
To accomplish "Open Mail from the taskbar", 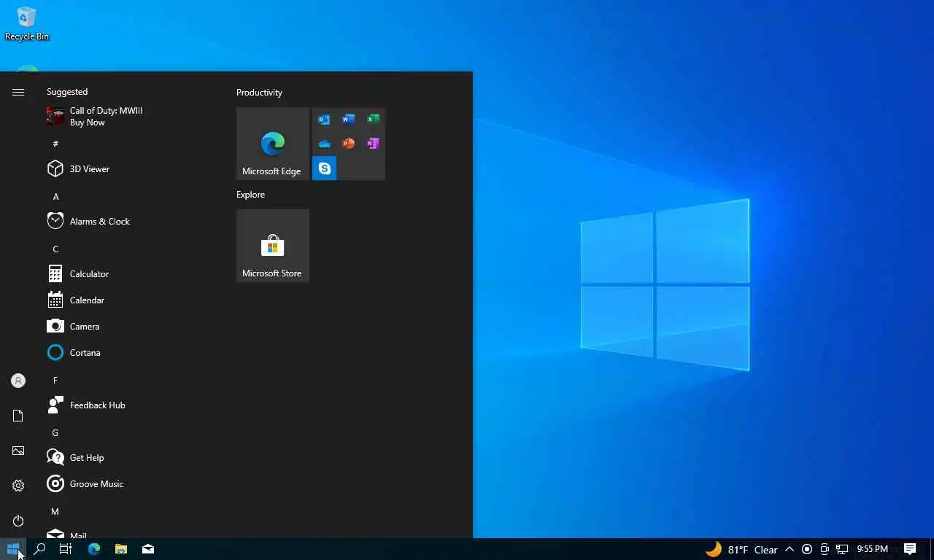I will click(148, 549).
